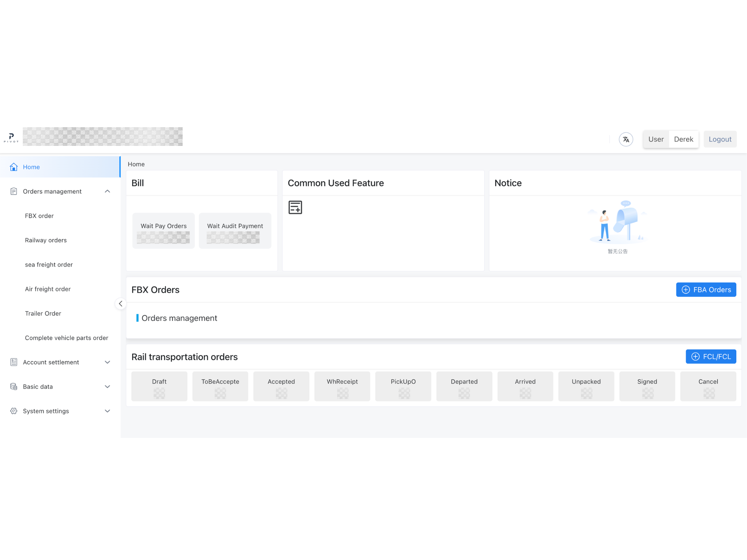The height and width of the screenshot is (560, 747).
Task: Click the FBX Orders heading
Action: click(155, 290)
